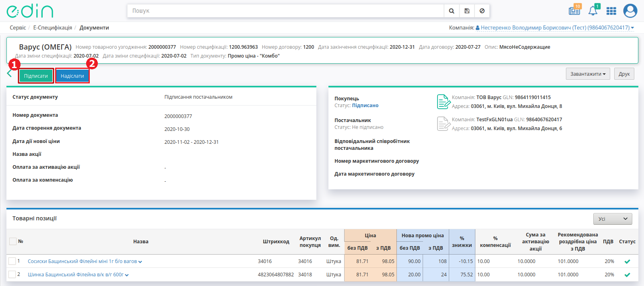Viewport: 644px width, 286px height.
Task: Click the clear search icon
Action: (x=482, y=11)
